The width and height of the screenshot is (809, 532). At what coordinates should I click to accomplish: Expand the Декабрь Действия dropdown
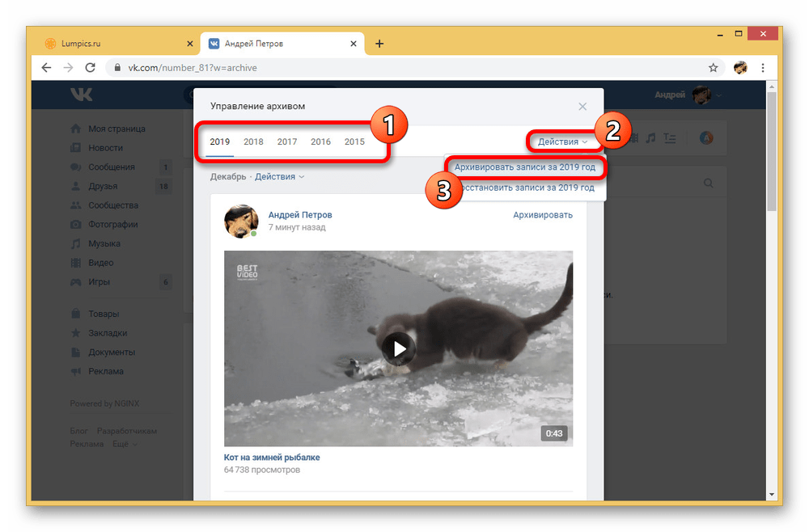[279, 176]
